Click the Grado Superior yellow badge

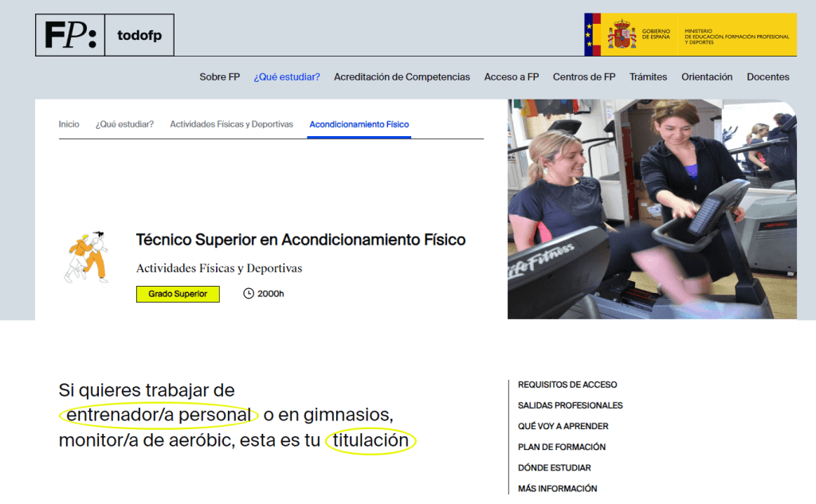click(x=178, y=294)
